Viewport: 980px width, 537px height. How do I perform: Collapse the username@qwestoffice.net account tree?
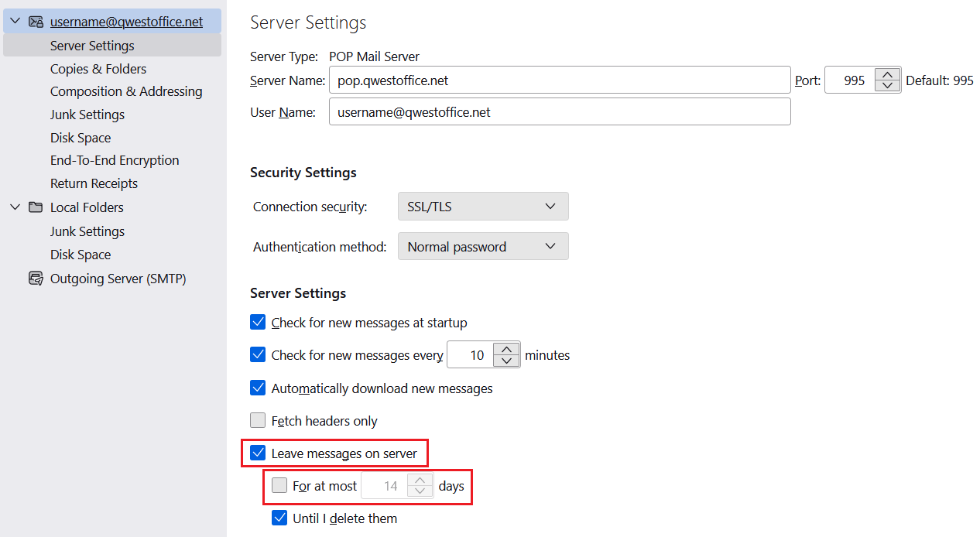14,21
